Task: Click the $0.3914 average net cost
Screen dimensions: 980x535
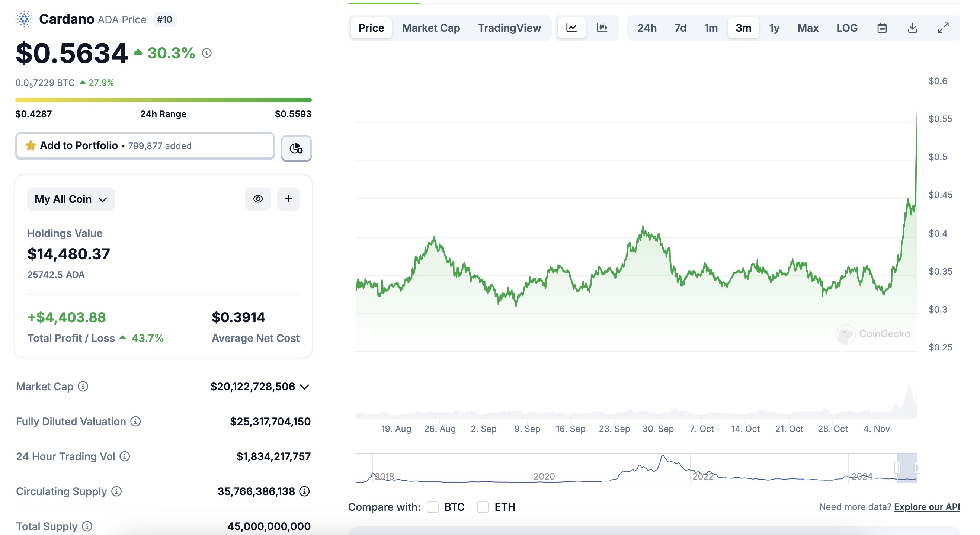Action: click(238, 317)
